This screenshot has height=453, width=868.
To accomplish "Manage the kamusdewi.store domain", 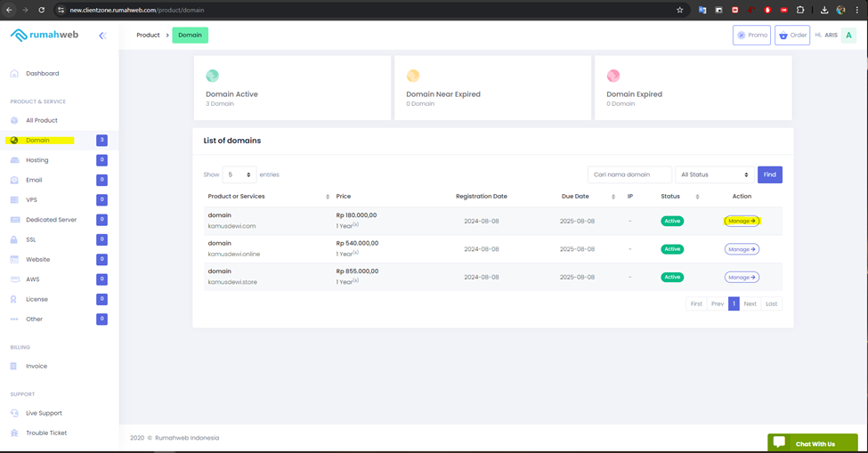I will [742, 278].
